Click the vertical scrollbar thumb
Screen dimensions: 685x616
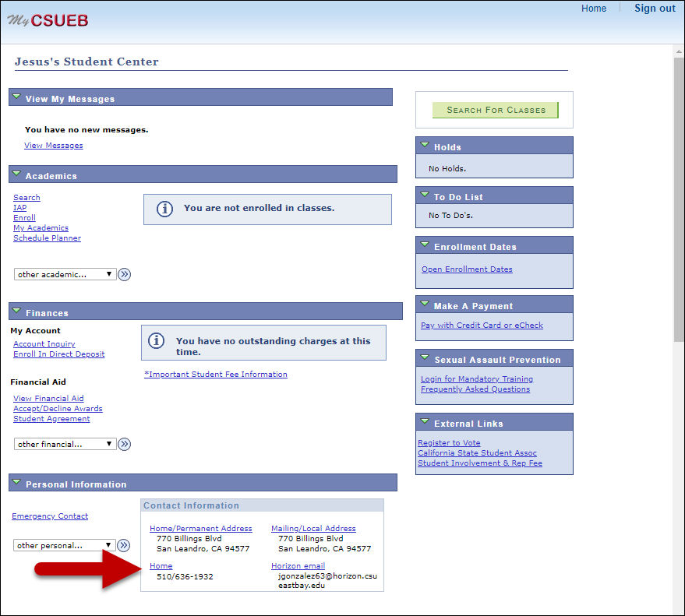pyautogui.click(x=679, y=199)
